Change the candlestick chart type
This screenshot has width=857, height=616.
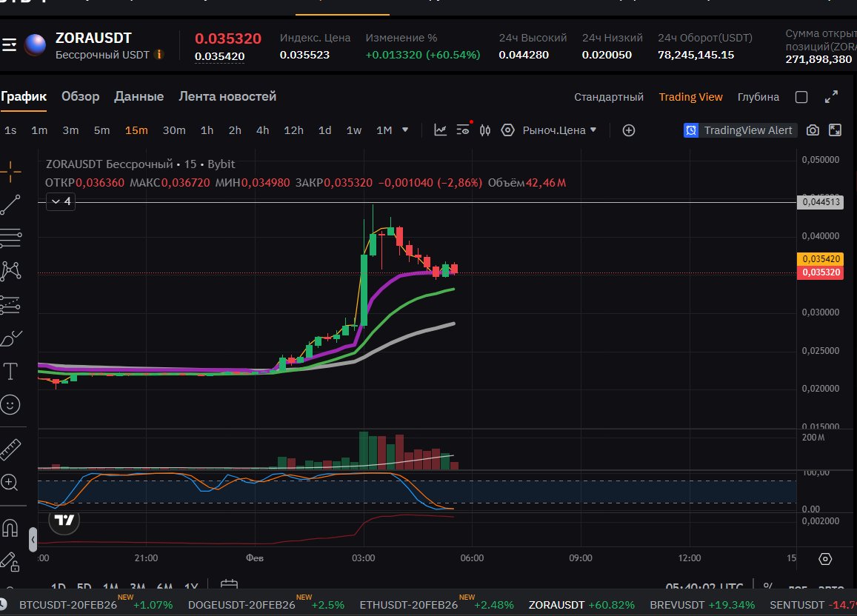tap(485, 130)
